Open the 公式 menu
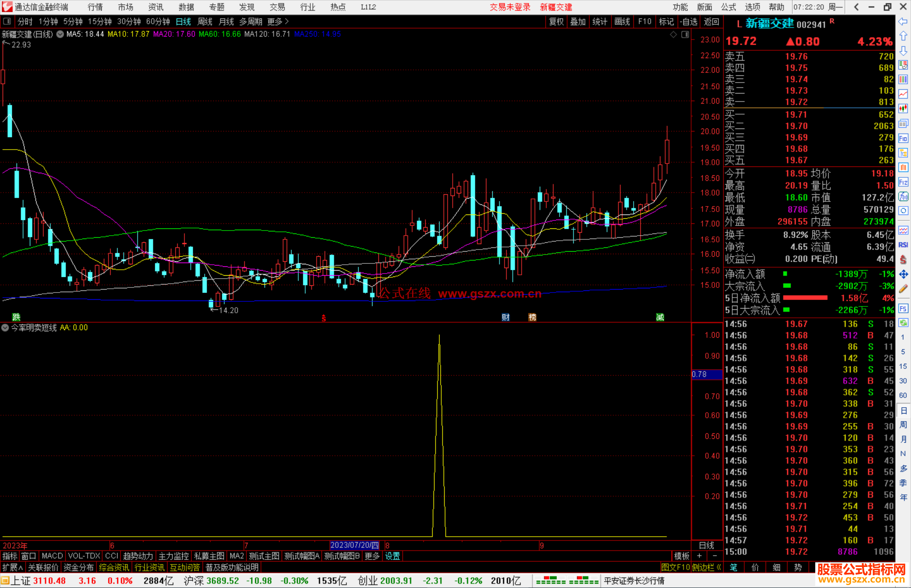The height and width of the screenshot is (588, 911). point(728,7)
